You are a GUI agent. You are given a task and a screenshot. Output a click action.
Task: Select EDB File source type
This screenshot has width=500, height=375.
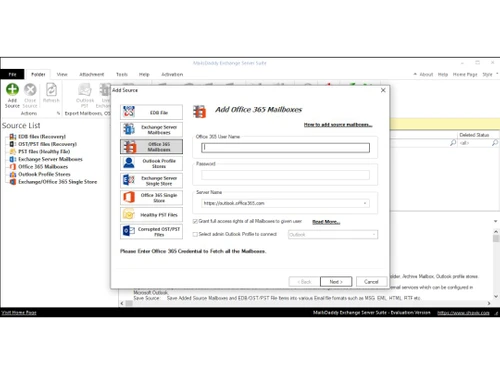(x=151, y=112)
